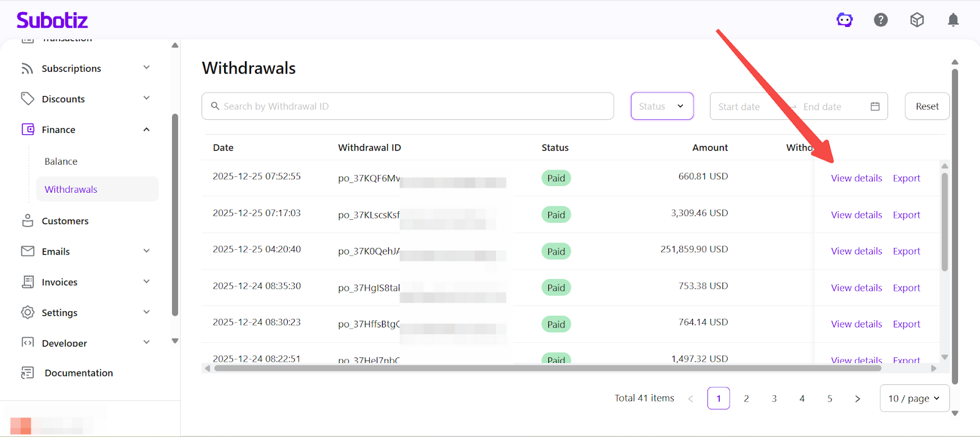980x437 pixels.
Task: Open the Balance page in sidebar
Action: pyautogui.click(x=61, y=162)
